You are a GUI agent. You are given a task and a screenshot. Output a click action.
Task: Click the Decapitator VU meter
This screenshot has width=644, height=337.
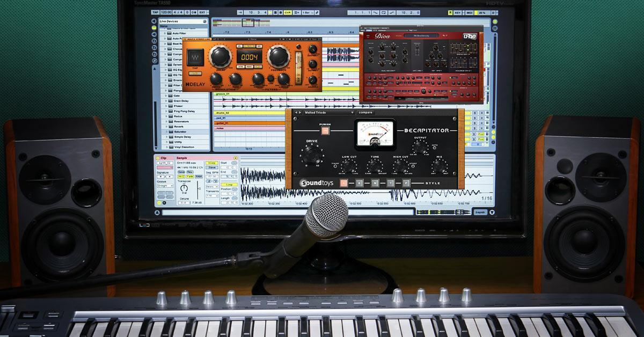point(375,134)
